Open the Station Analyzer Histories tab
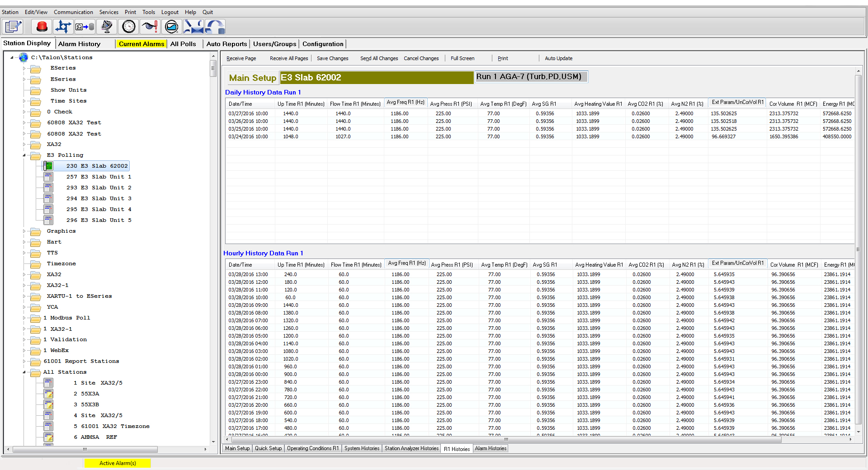The image size is (868, 470). (x=411, y=448)
